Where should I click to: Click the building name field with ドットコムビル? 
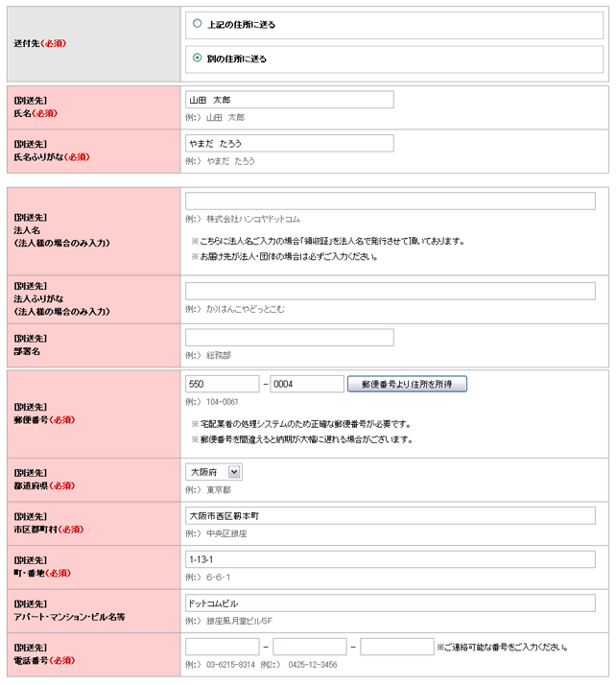[390, 603]
